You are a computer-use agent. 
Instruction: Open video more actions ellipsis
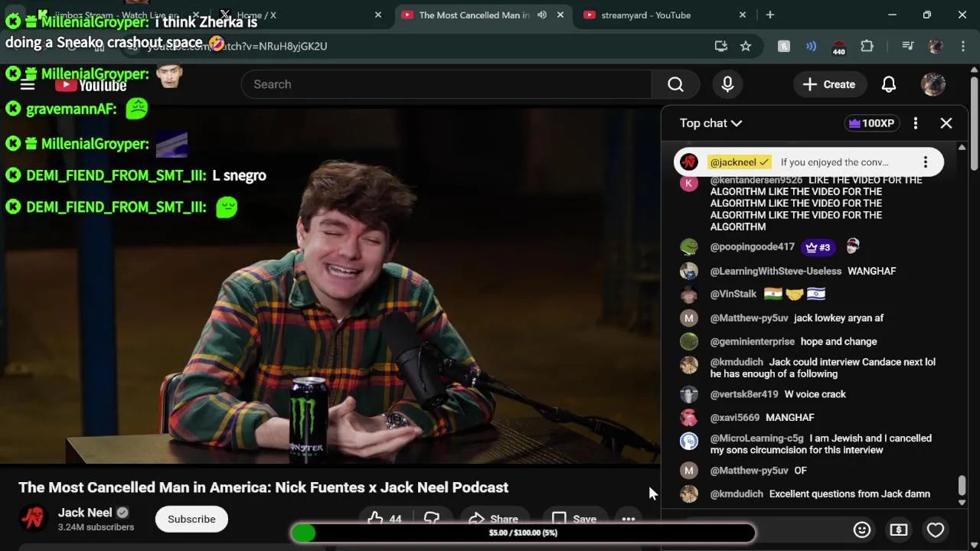[x=628, y=519]
